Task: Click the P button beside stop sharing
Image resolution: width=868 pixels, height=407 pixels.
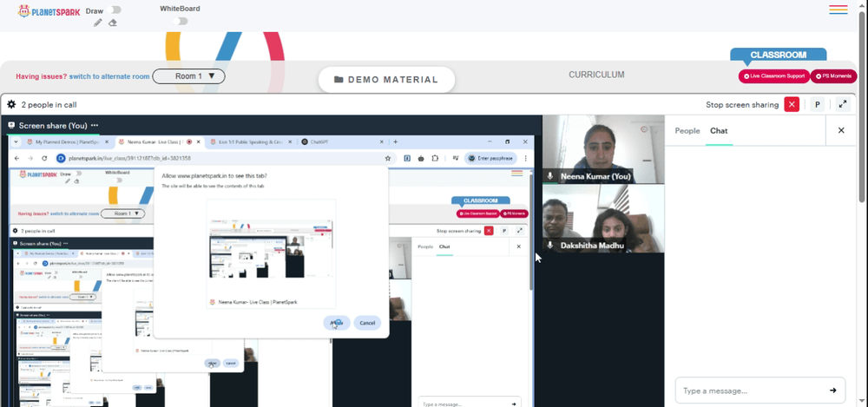Action: pos(817,104)
